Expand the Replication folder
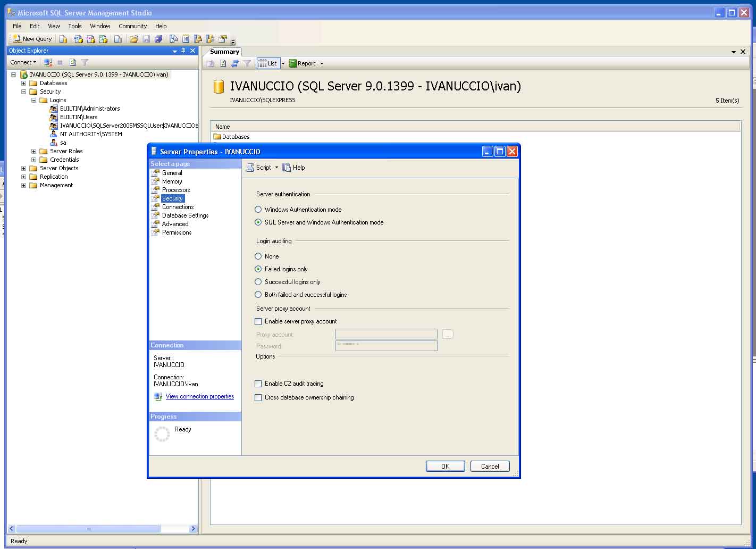This screenshot has height=549, width=756. tap(23, 177)
